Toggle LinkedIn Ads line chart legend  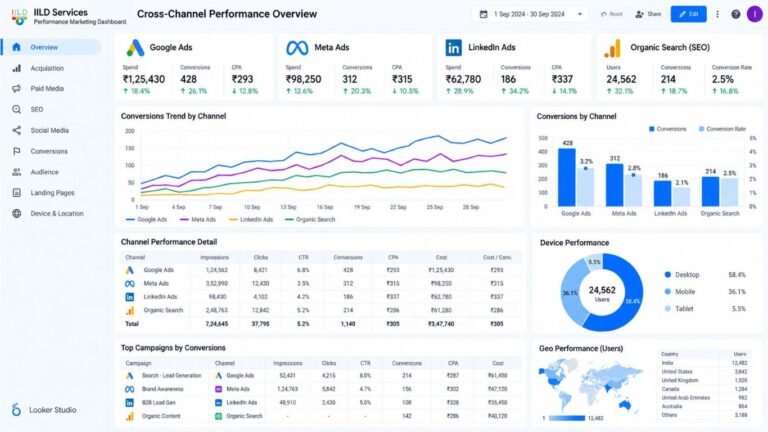coord(251,219)
